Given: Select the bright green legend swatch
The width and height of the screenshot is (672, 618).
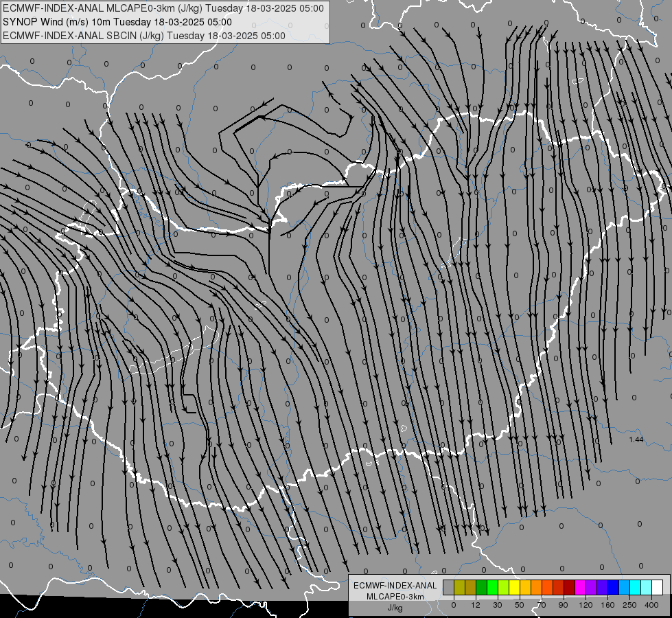Looking at the screenshot, I should pos(492,587).
